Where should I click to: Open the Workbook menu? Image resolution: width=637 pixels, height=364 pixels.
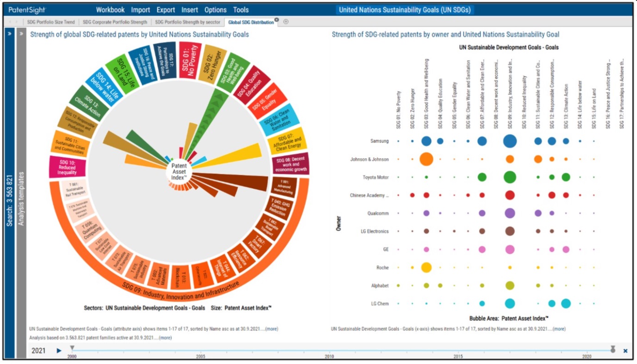110,10
